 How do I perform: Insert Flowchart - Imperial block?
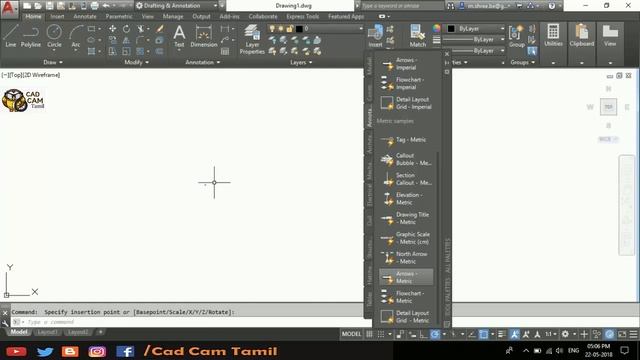coord(406,83)
